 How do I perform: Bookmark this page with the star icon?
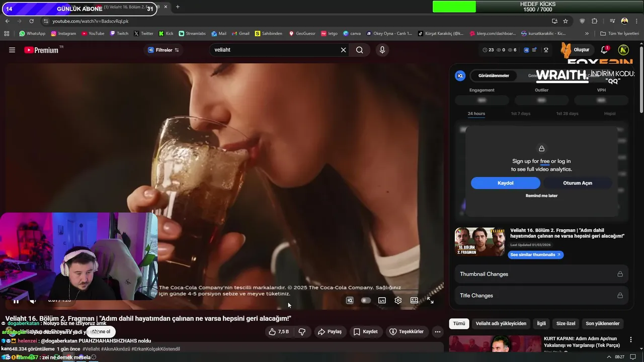click(566, 21)
